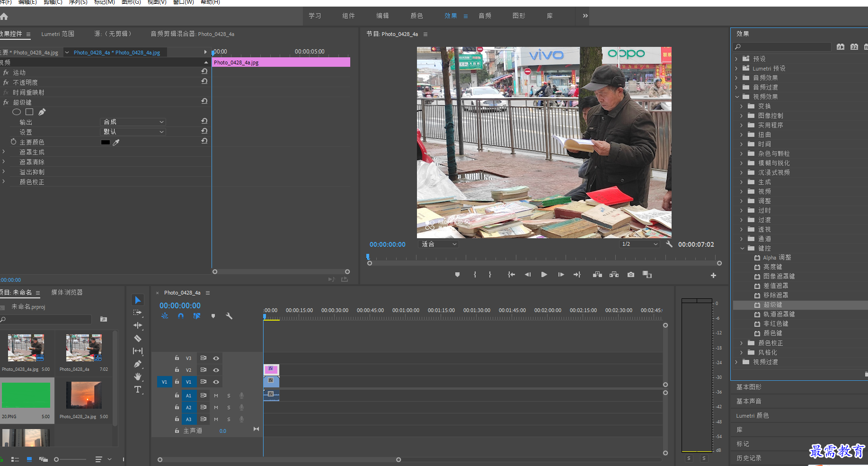Switch to 编辑 workspace tab
The height and width of the screenshot is (466, 868).
point(382,16)
